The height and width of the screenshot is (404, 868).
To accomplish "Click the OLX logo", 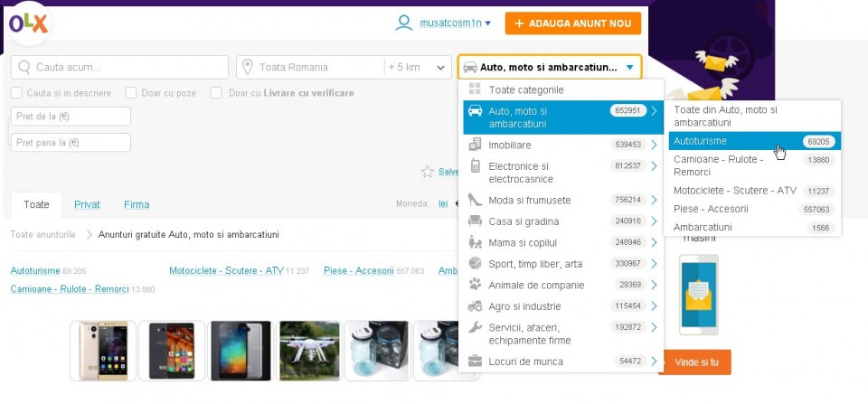I will 28,24.
